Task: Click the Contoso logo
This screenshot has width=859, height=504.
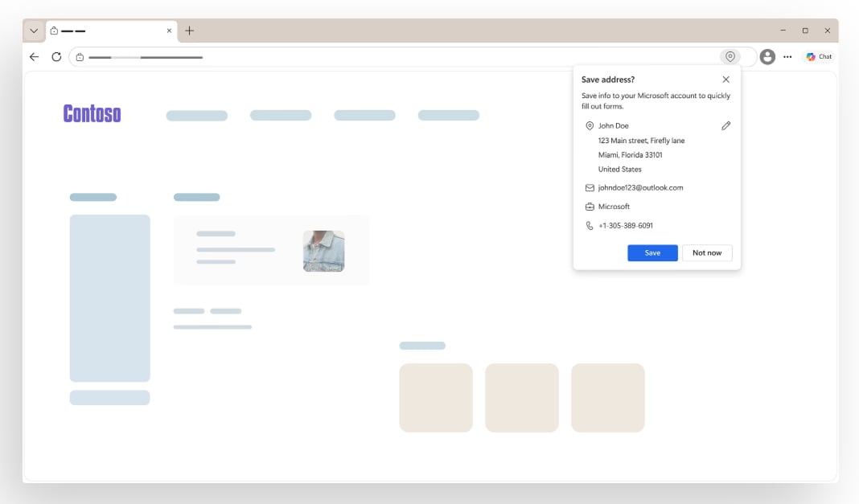Action: [x=92, y=114]
